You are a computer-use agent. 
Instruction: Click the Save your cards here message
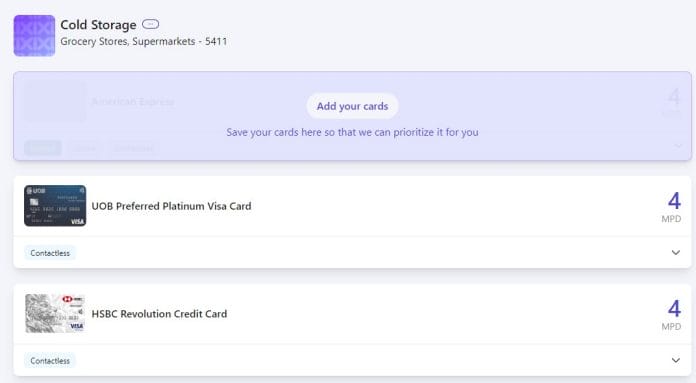352,132
